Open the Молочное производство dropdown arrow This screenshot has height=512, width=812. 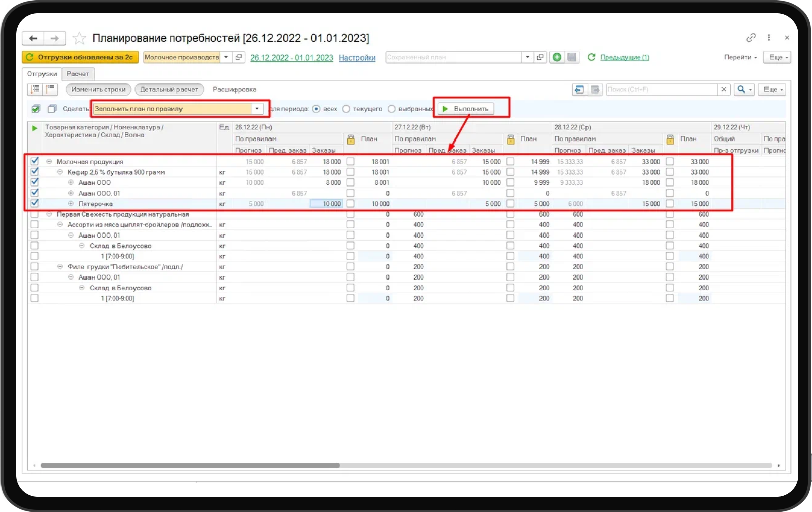coord(227,57)
